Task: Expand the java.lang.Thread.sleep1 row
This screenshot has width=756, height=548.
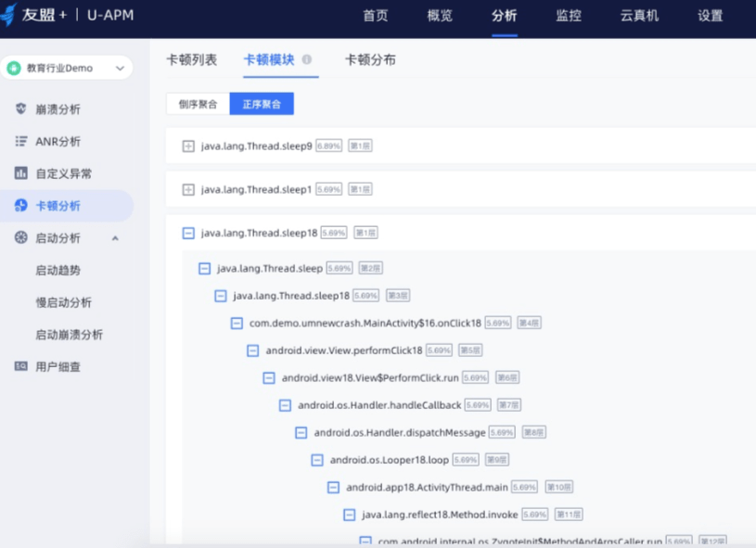Action: tap(188, 189)
